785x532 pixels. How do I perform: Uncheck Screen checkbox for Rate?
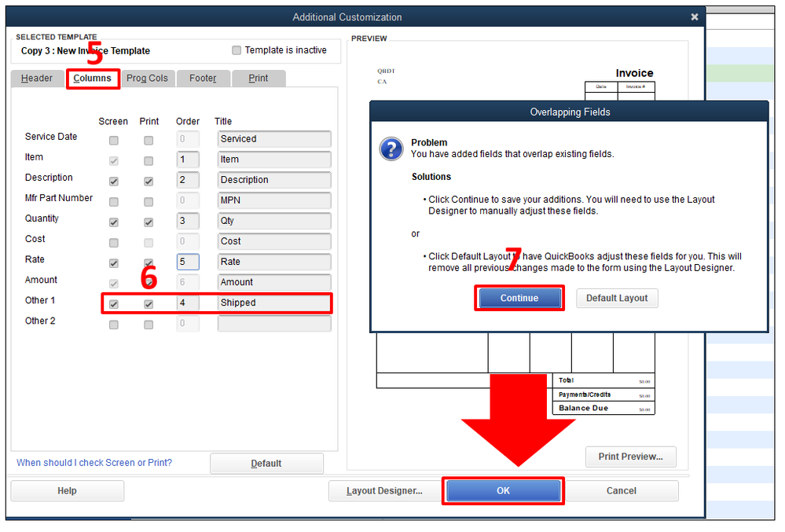pos(114,264)
